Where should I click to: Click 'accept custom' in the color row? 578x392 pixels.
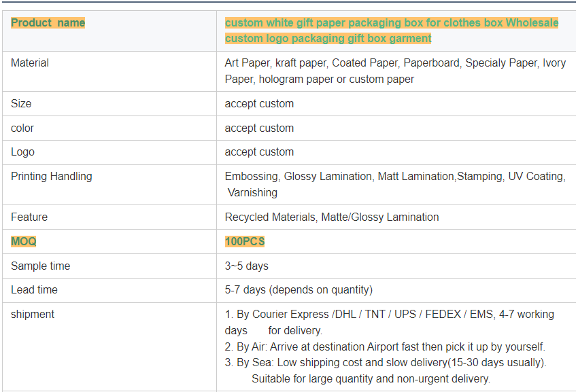[x=259, y=128]
